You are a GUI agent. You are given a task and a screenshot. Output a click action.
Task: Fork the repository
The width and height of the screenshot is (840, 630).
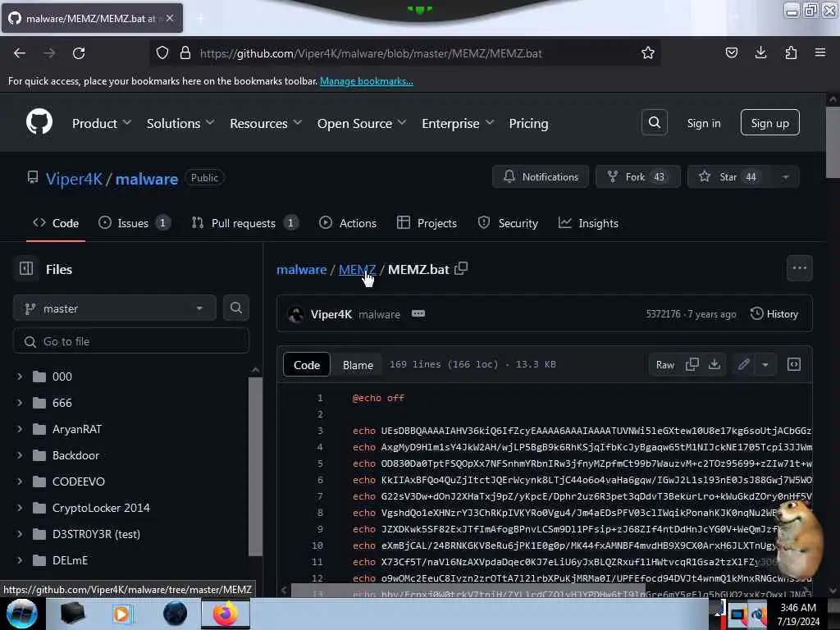pyautogui.click(x=638, y=177)
